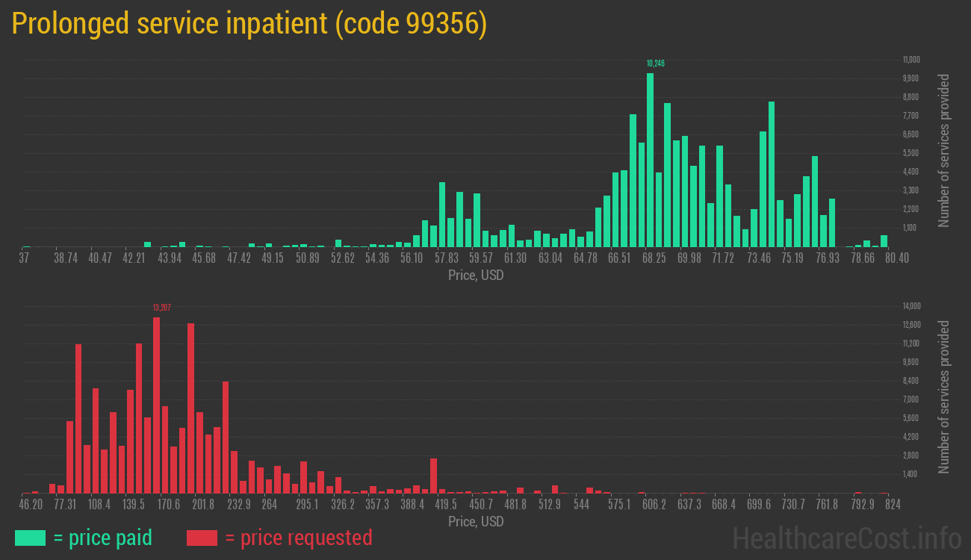Click x-axis label 57.83
971x560 pixels.
[447, 258]
